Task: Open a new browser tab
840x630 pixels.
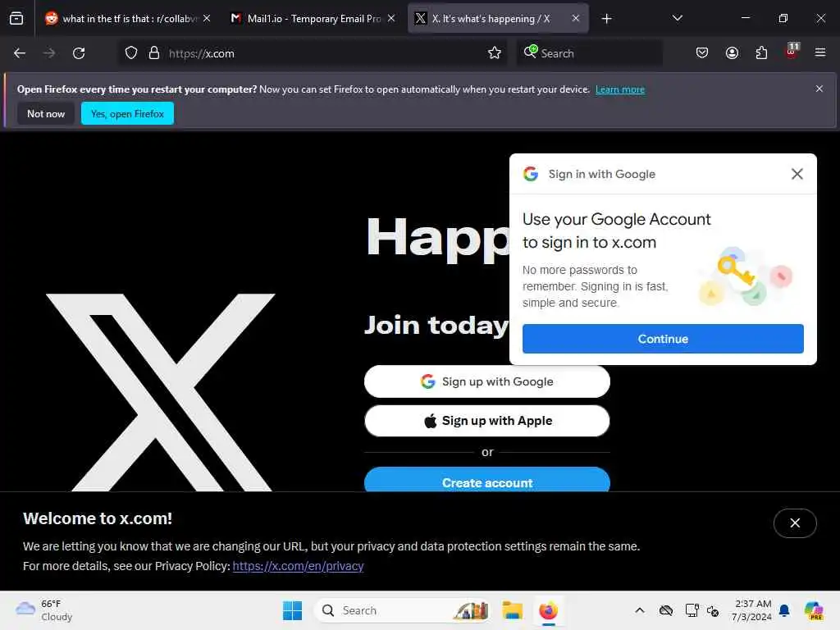Action: [x=606, y=19]
